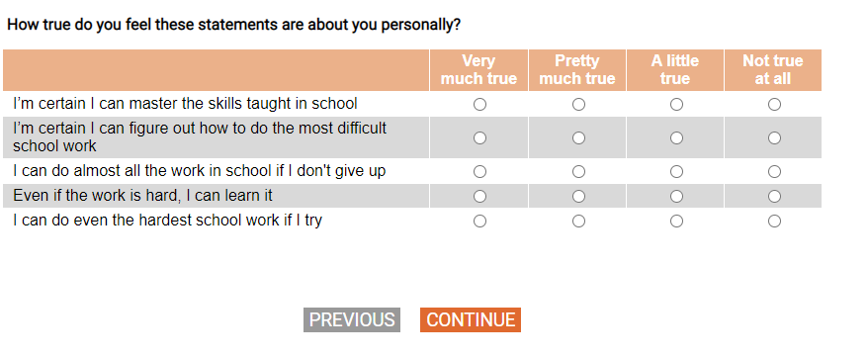The height and width of the screenshot is (357, 868).
Task: Choose 'Pretty much true' for most difficult school work
Action: coord(578,137)
